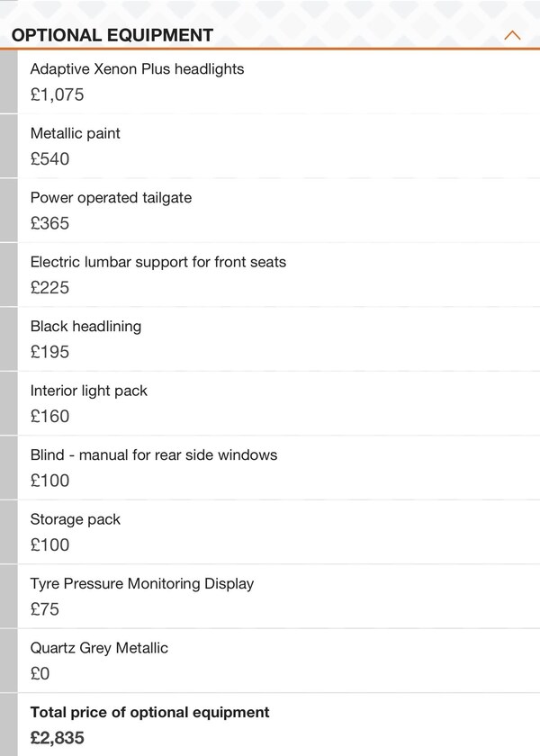Click the £1,075 headlights price
Screen dimensions: 540x756
pyautogui.click(x=57, y=94)
